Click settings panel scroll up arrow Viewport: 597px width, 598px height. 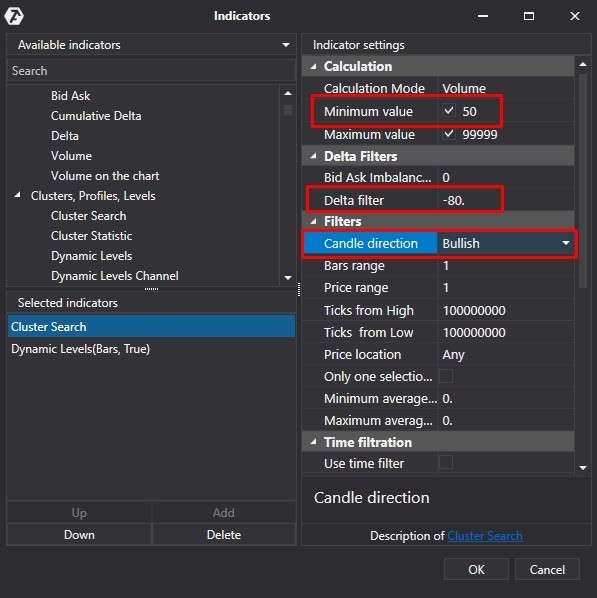pyautogui.click(x=583, y=64)
